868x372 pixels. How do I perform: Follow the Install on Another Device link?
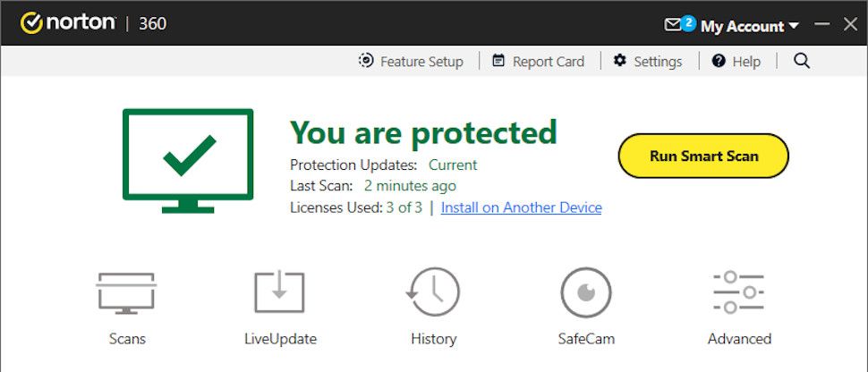tap(521, 207)
